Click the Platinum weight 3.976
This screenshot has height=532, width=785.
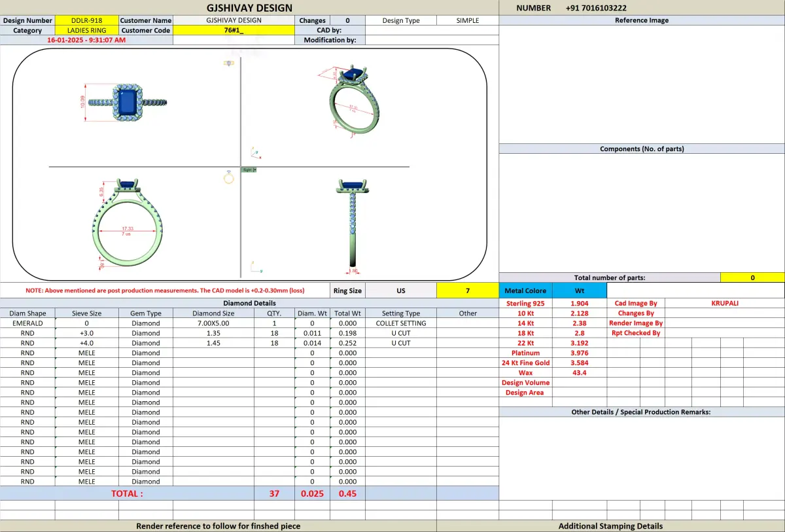[579, 353]
